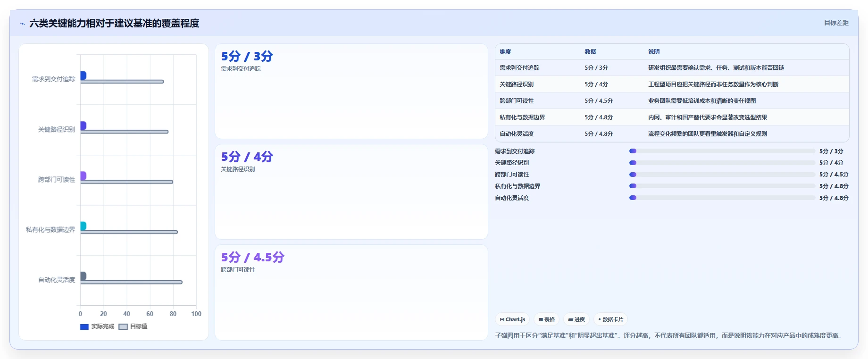This screenshot has width=868, height=359.
Task: Click the gray actual bar for 自动化灵活度
Action: pyautogui.click(x=83, y=276)
